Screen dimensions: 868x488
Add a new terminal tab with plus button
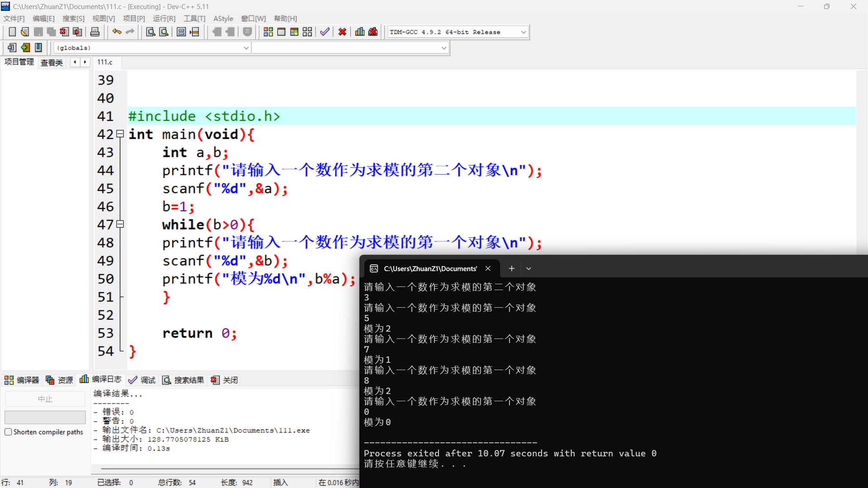(511, 268)
